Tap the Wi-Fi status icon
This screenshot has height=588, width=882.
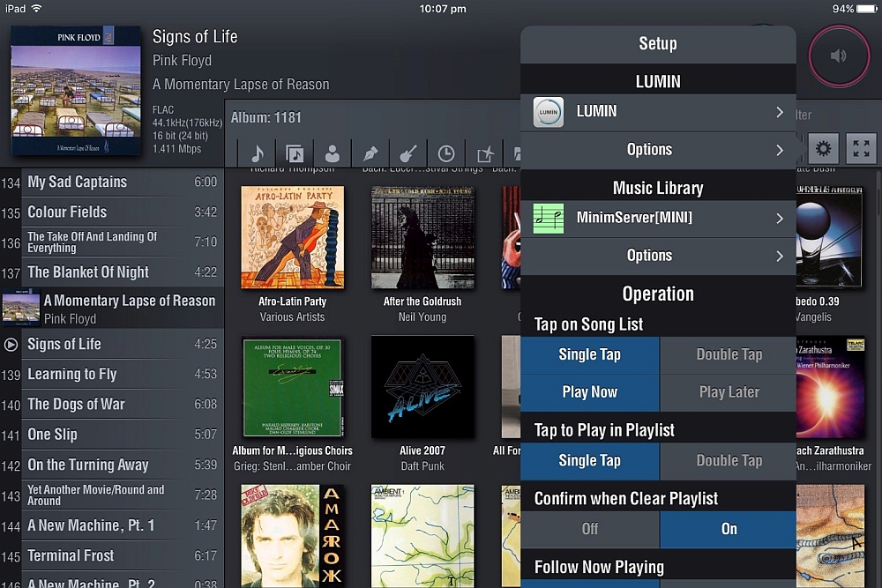pos(36,9)
